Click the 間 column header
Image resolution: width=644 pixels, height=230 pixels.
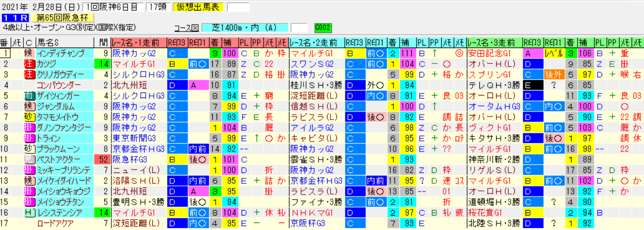103,42
